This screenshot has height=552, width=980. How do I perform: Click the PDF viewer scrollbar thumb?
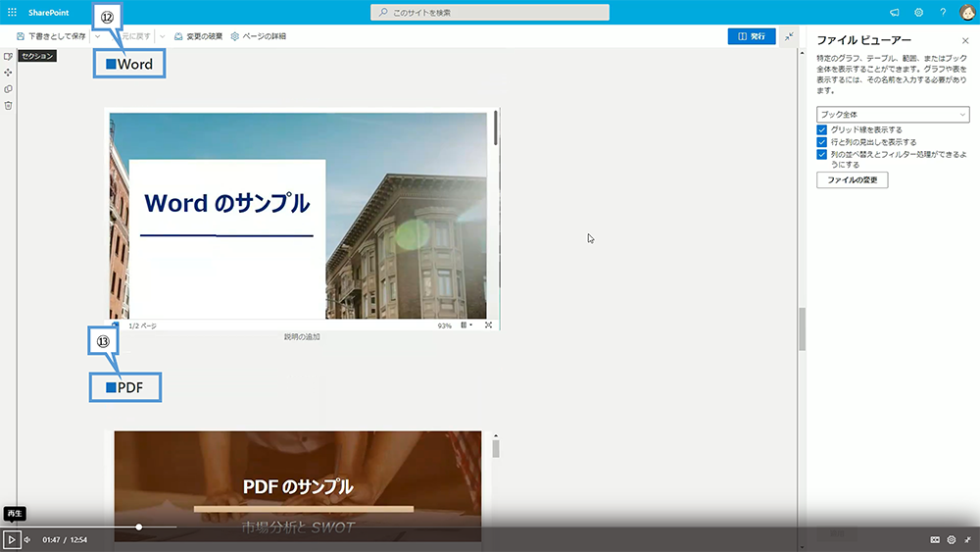click(496, 449)
